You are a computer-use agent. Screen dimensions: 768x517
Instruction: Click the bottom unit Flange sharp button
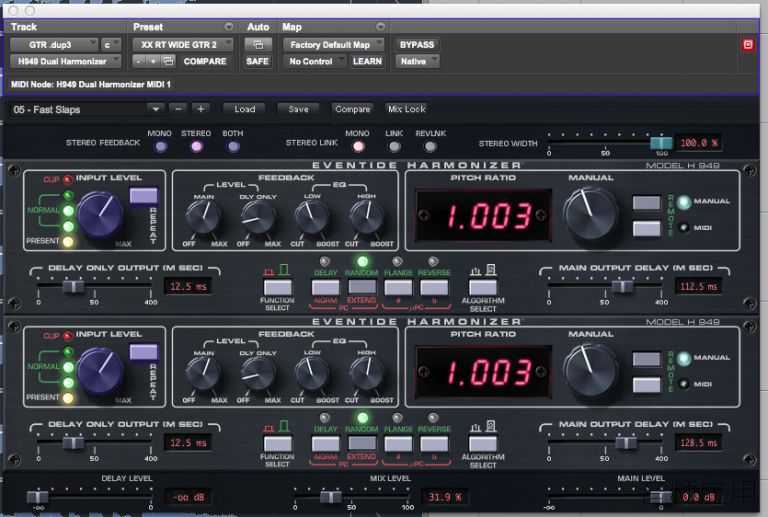tap(398, 444)
